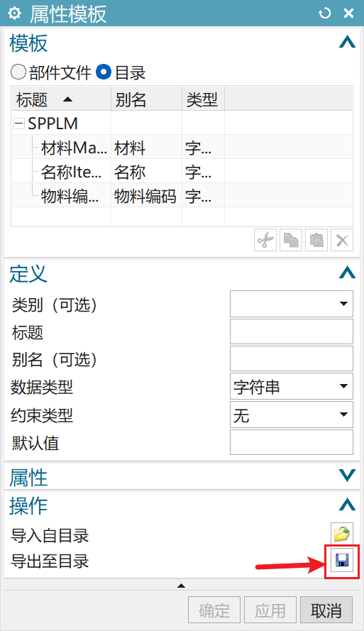The image size is (364, 631).
Task: Collapse the SPPLM tree node
Action: click(19, 123)
